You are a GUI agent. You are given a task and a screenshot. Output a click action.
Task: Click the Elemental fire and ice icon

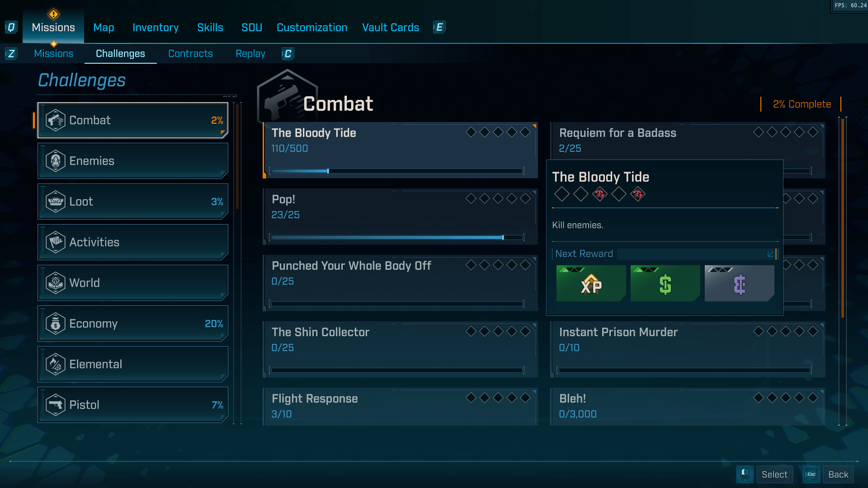pyautogui.click(x=56, y=364)
